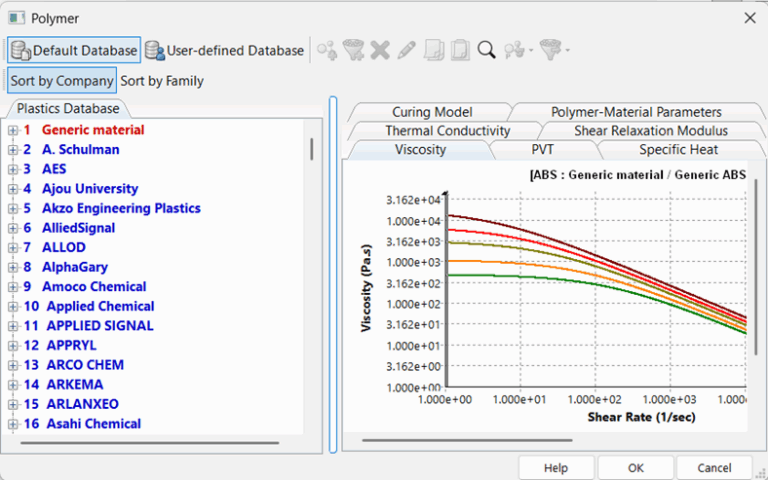Image resolution: width=768 pixels, height=480 pixels.
Task: Click the magnifying glass search icon
Action: click(486, 50)
